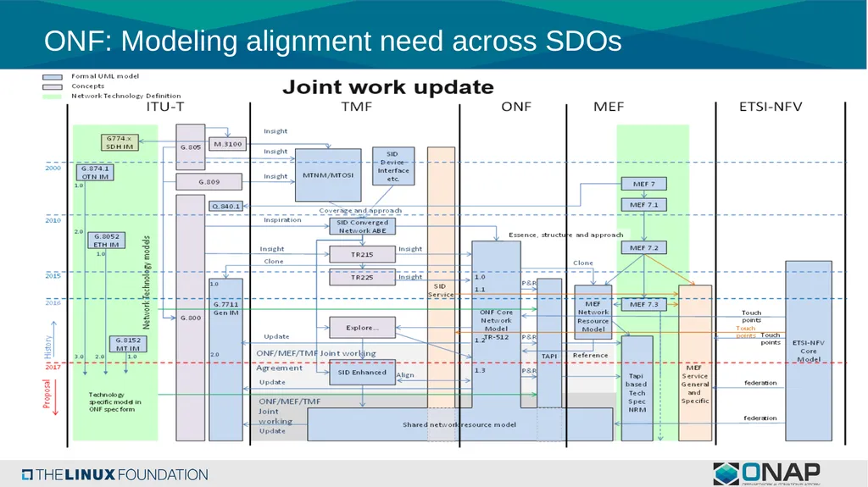Click the red Proposal arrow label

[47, 394]
